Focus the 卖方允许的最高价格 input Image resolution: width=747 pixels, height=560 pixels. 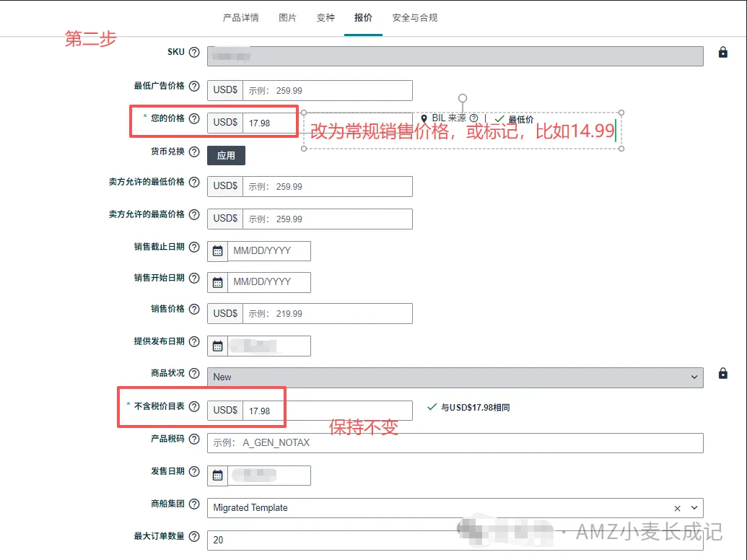(x=327, y=219)
